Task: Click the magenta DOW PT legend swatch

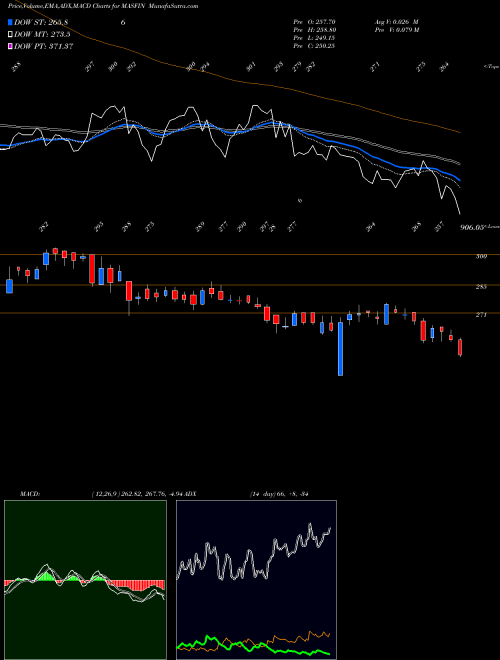Action: click(11, 46)
